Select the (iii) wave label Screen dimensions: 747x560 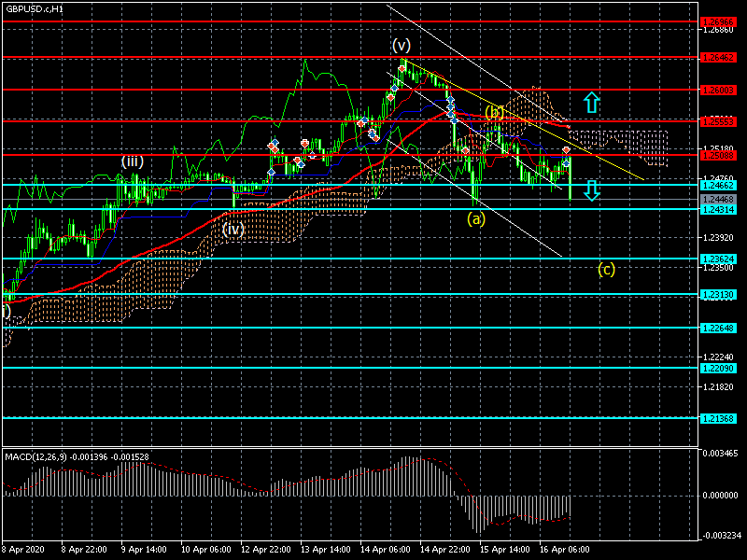tap(133, 161)
